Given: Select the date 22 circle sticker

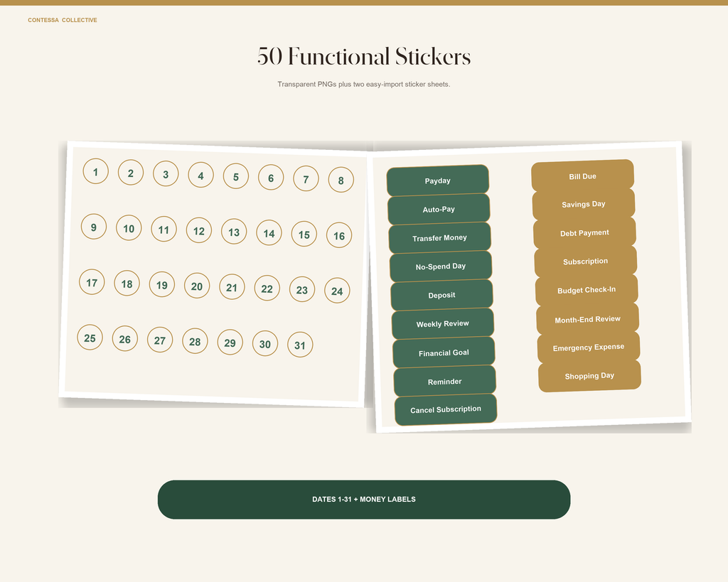Looking at the screenshot, I should pyautogui.click(x=267, y=289).
